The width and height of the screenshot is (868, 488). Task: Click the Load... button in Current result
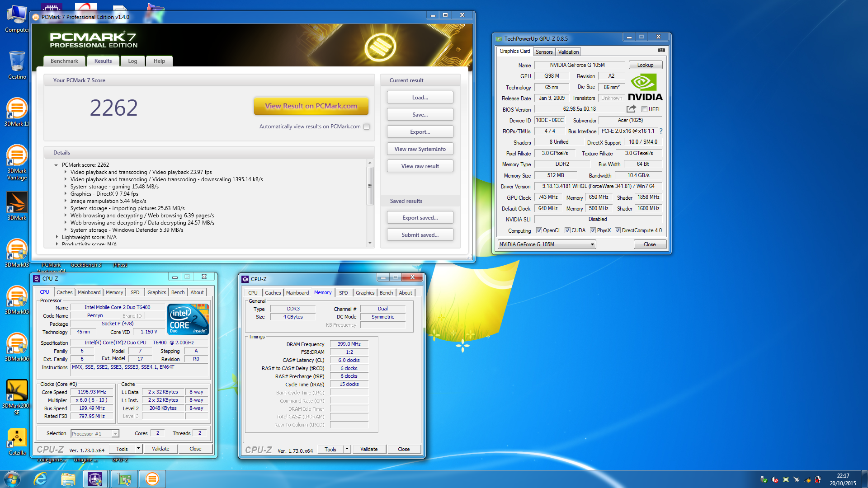tap(420, 98)
